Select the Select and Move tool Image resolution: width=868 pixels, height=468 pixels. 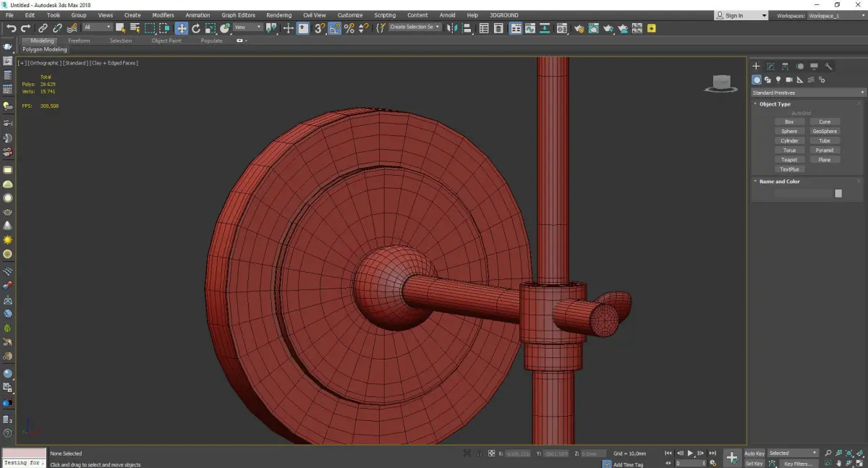(181, 28)
